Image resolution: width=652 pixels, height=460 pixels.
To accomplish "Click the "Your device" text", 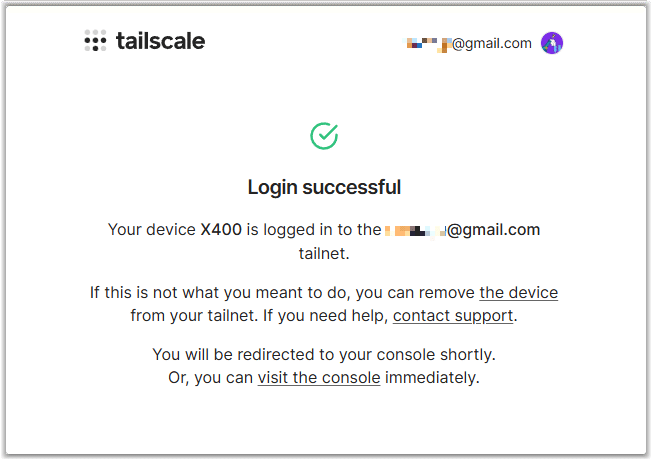I will (152, 230).
